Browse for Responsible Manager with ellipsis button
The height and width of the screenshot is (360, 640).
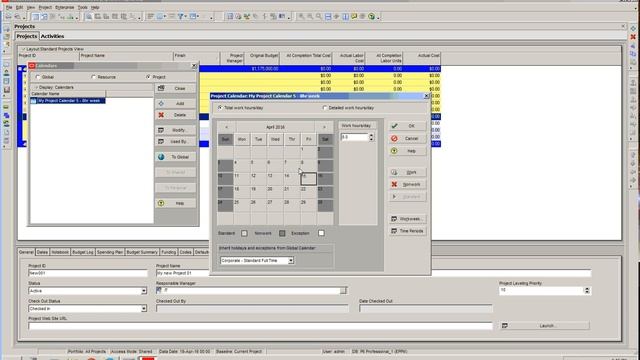pyautogui.click(x=343, y=291)
